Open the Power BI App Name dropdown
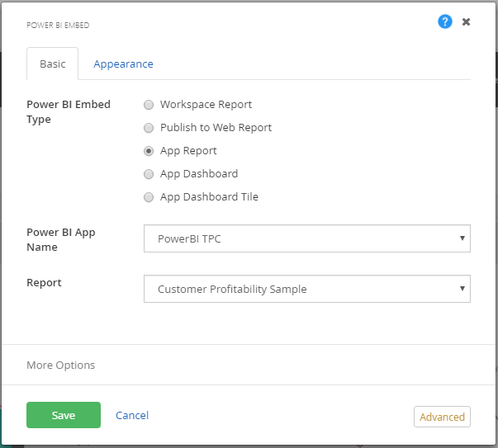Image resolution: width=498 pixels, height=448 pixels. (x=307, y=238)
